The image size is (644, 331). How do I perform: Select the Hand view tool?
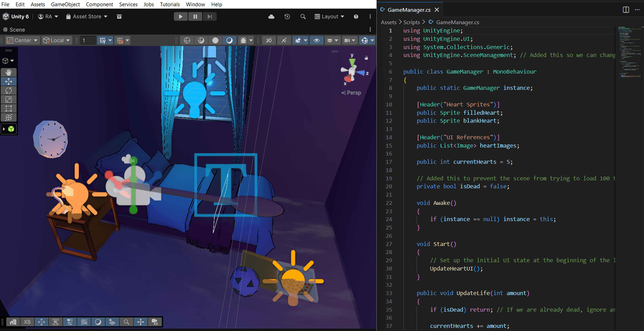(8, 72)
